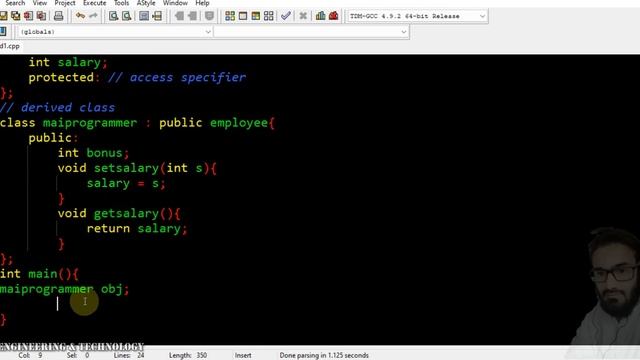
Task: Run Syntax Check via checkmark icon
Action: 286,16
